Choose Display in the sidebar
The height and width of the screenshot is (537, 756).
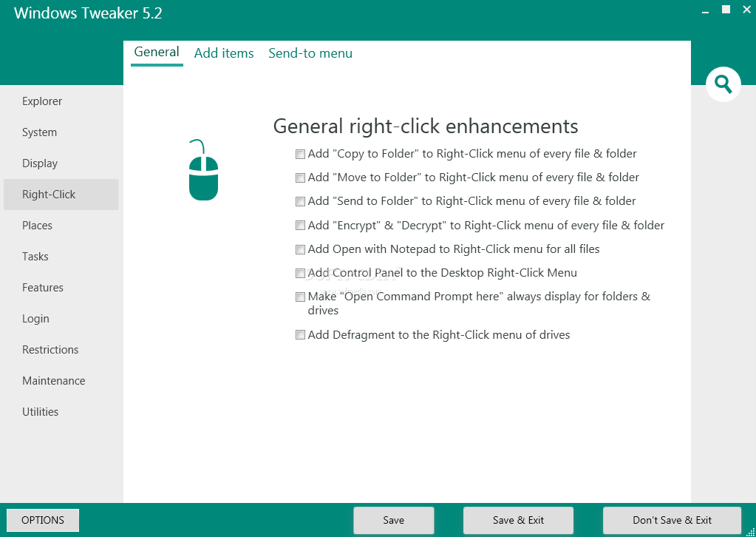pos(61,163)
